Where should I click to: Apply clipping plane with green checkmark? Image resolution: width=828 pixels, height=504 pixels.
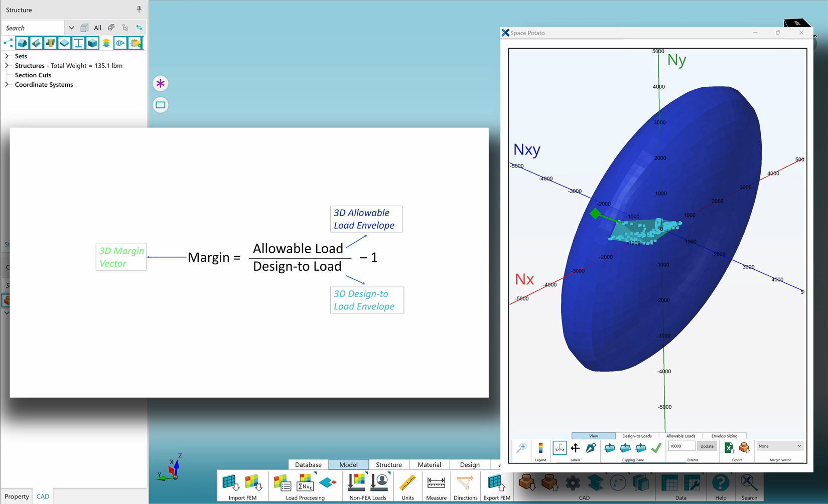(x=656, y=447)
